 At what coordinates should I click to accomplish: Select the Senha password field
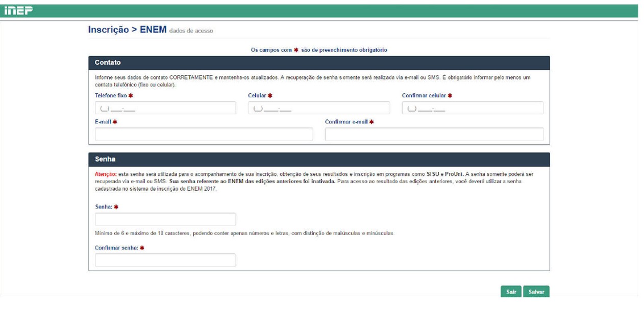pyautogui.click(x=165, y=219)
